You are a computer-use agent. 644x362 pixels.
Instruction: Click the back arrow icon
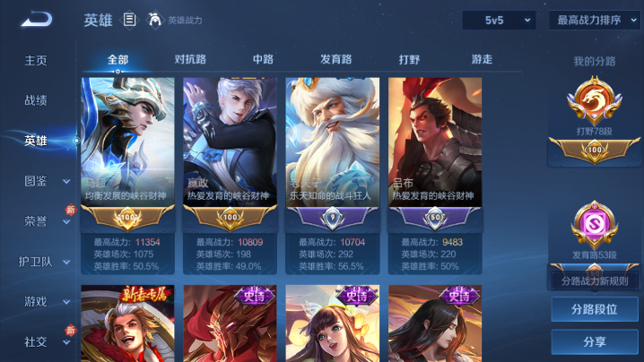click(37, 20)
